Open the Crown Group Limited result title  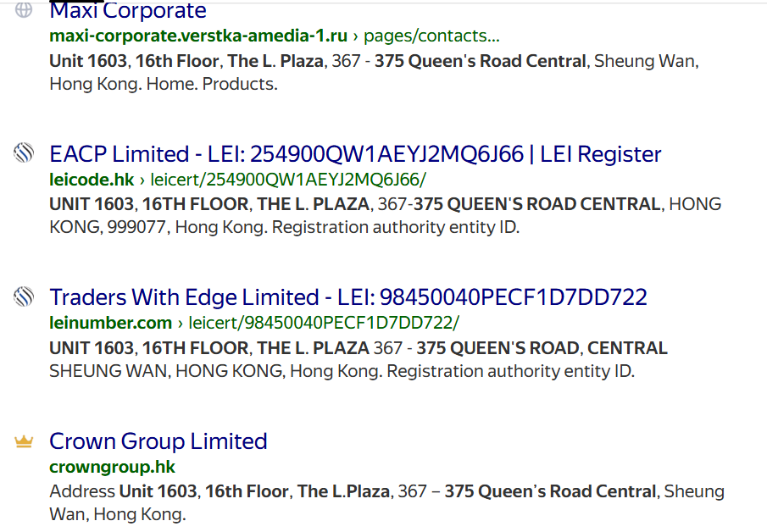(x=158, y=441)
